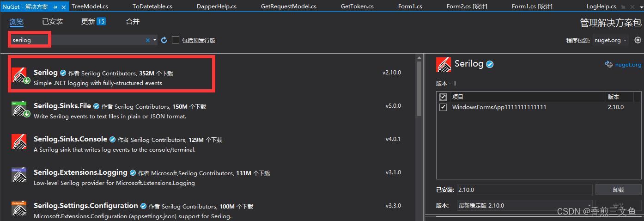Click verified badge in Serilog details header
Viewport: 644px width, 221px height.
tap(490, 64)
